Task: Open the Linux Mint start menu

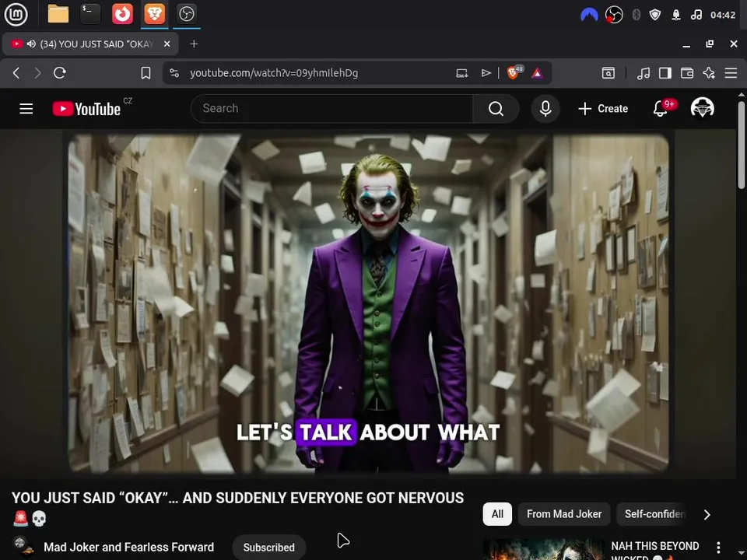Action: [16, 14]
